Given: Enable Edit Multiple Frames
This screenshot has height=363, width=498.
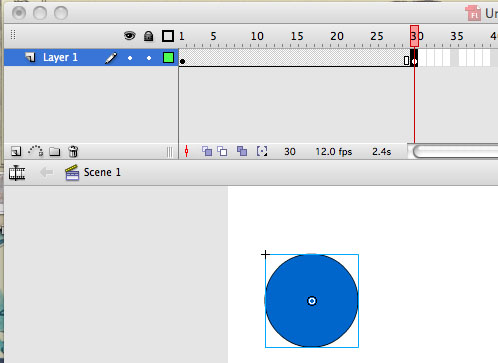Looking at the screenshot, I should pos(242,151).
